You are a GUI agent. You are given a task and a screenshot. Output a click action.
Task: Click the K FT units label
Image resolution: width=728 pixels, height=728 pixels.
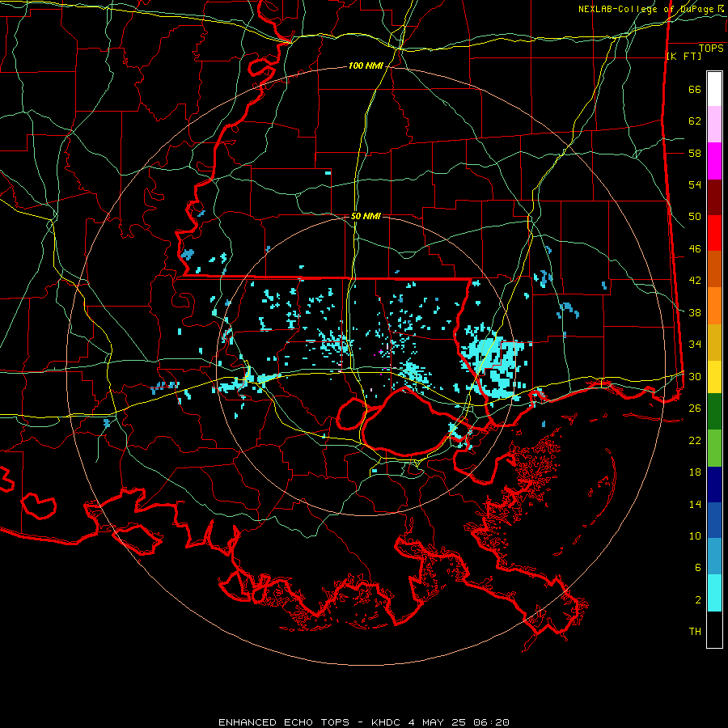(684, 57)
